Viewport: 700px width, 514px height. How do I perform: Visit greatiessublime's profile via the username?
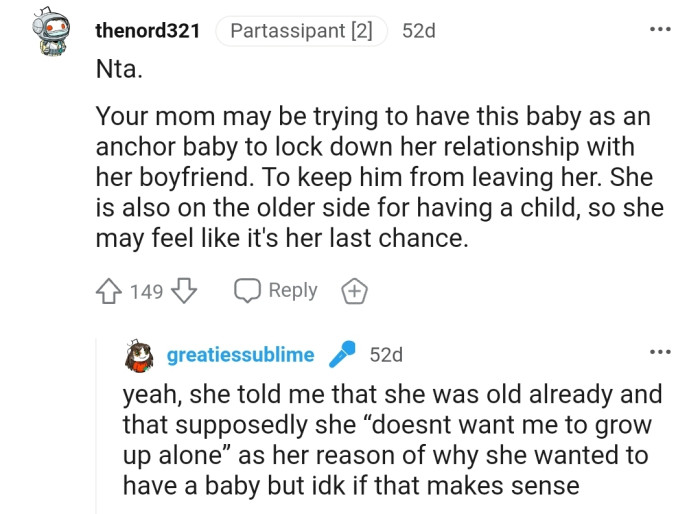click(x=241, y=355)
